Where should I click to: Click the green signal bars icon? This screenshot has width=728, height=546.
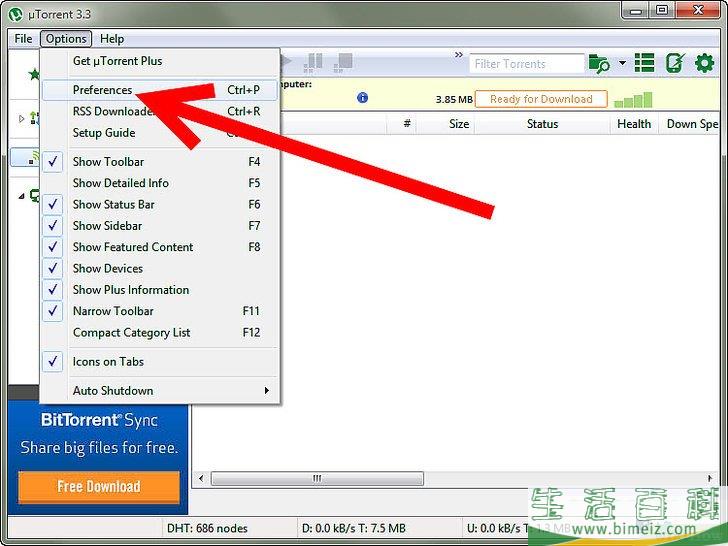(632, 99)
